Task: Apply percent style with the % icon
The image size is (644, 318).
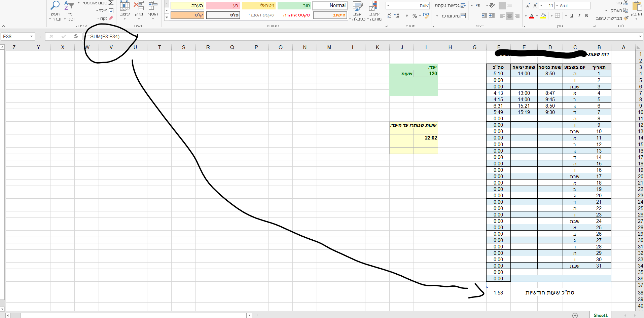Action: tap(415, 16)
